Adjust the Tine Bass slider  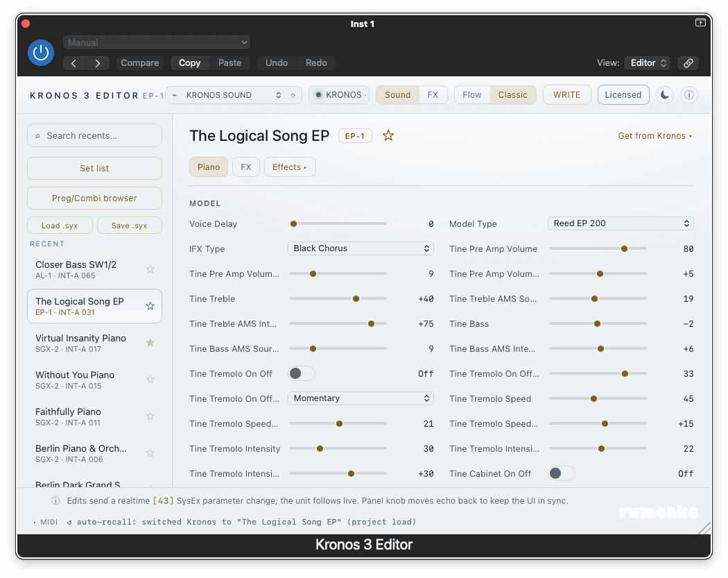[x=598, y=323]
